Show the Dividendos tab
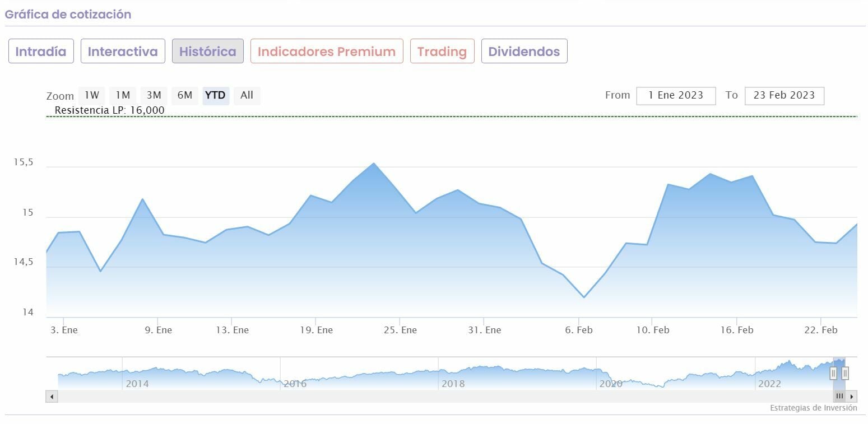This screenshot has height=424, width=868. 524,52
